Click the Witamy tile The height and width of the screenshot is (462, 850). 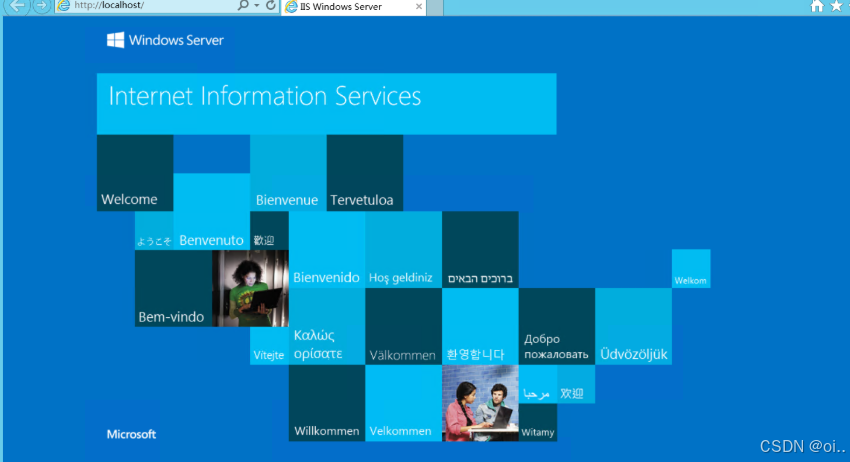(538, 422)
